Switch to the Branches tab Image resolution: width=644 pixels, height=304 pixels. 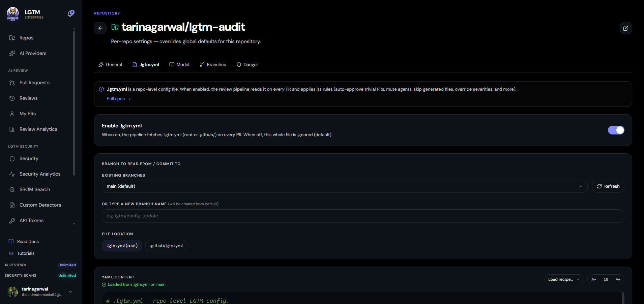213,65
